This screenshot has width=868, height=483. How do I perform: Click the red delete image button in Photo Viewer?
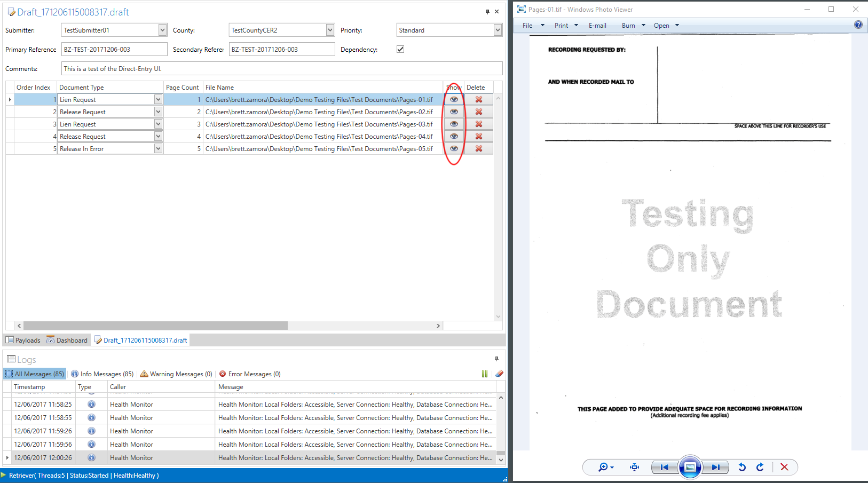[784, 468]
